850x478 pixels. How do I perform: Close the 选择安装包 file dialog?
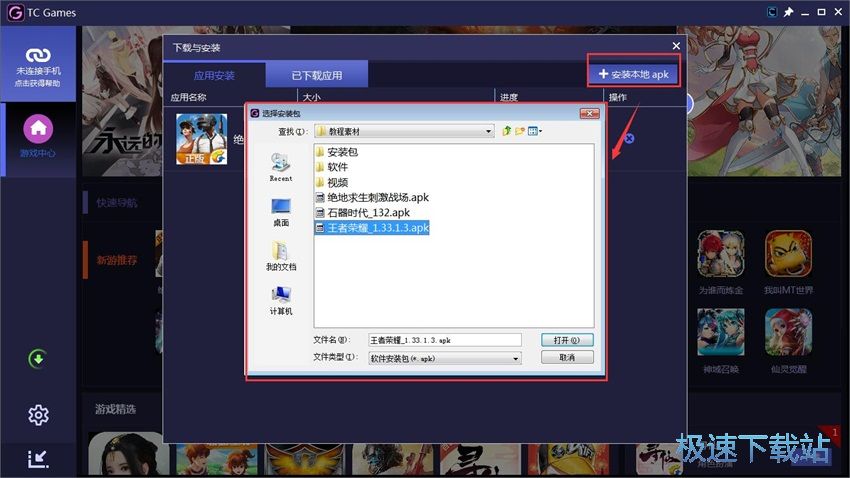pyautogui.click(x=589, y=113)
